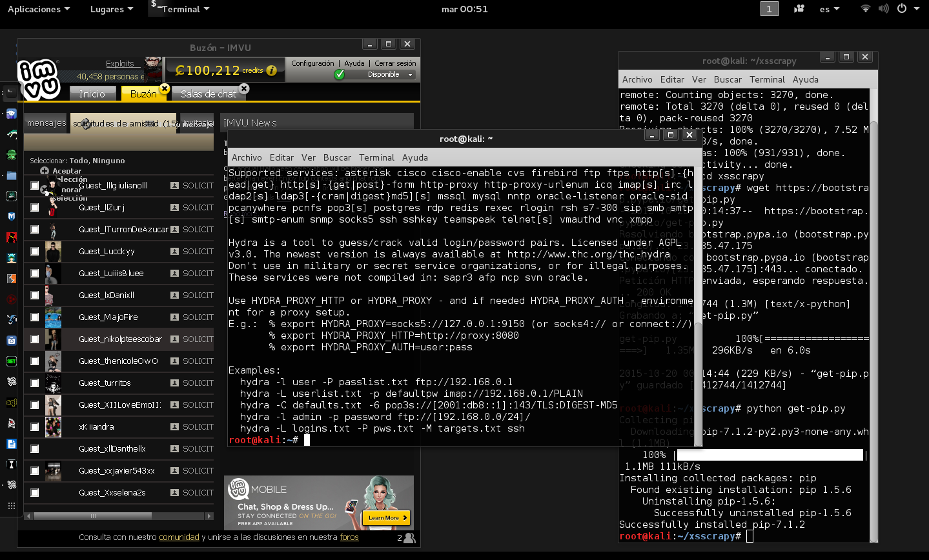Click the green availability check icon

(x=340, y=74)
